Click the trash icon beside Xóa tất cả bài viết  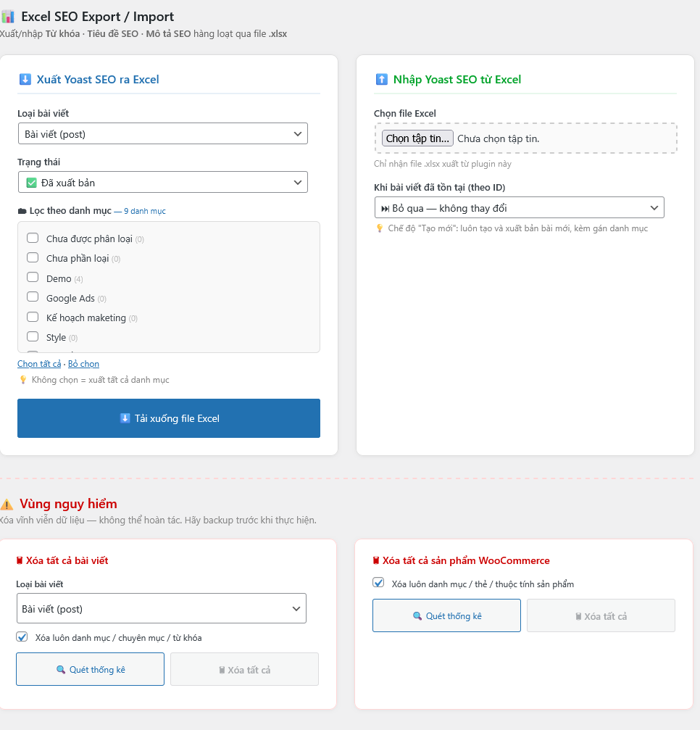coord(20,560)
